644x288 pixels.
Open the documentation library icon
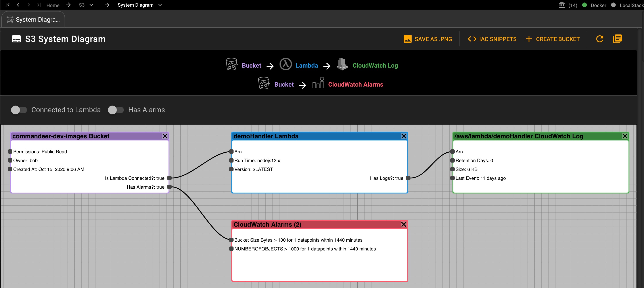pos(617,39)
